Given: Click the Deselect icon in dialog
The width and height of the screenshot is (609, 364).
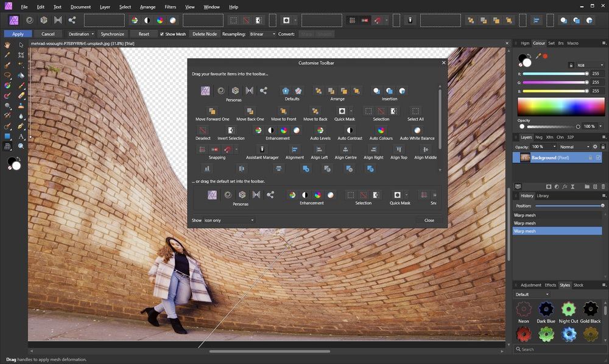Looking at the screenshot, I should point(202,130).
